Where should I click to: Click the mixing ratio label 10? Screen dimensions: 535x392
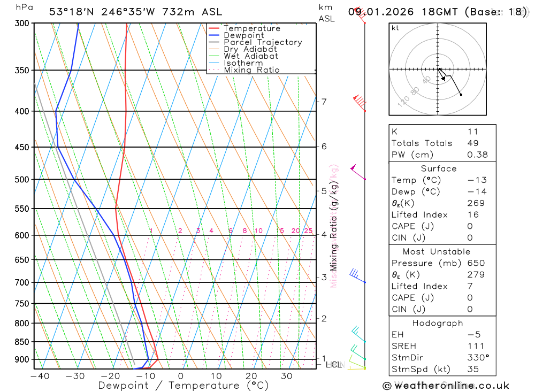pyautogui.click(x=258, y=231)
